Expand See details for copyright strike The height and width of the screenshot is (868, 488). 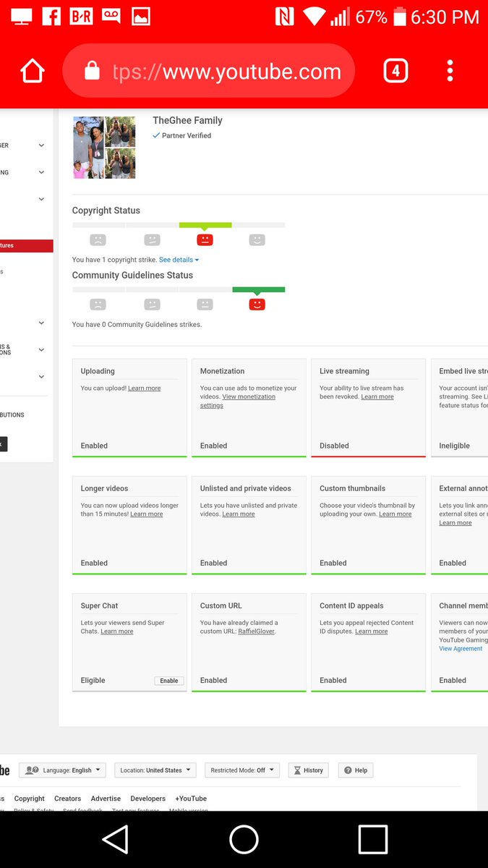[x=179, y=260]
